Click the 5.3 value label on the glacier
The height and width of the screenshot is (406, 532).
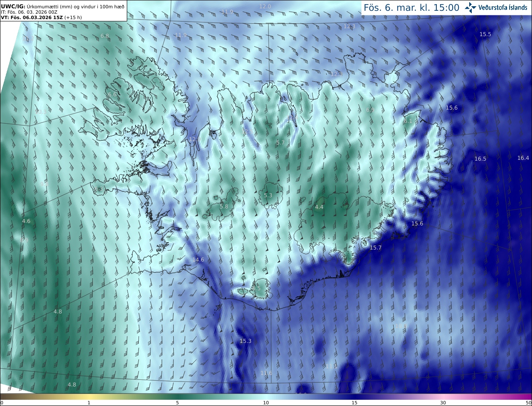point(268,195)
